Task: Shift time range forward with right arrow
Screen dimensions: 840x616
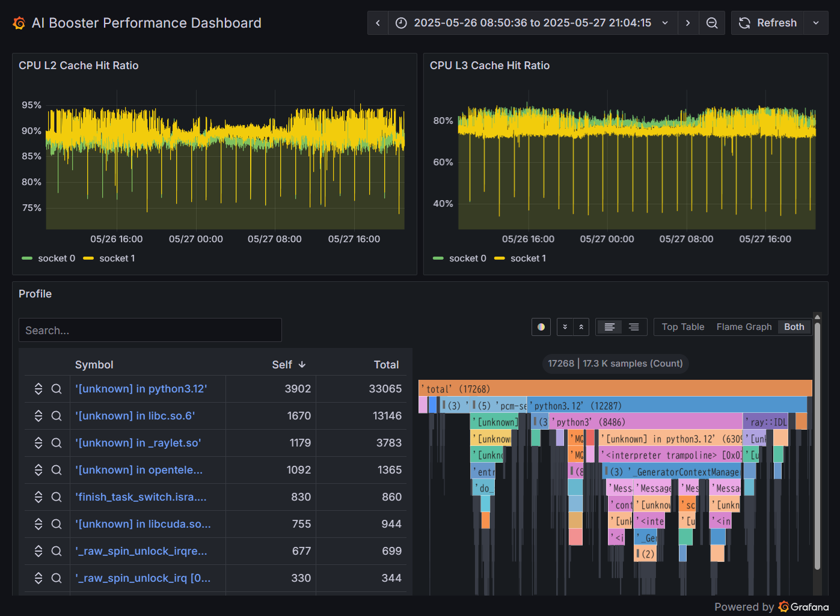Action: pos(688,23)
